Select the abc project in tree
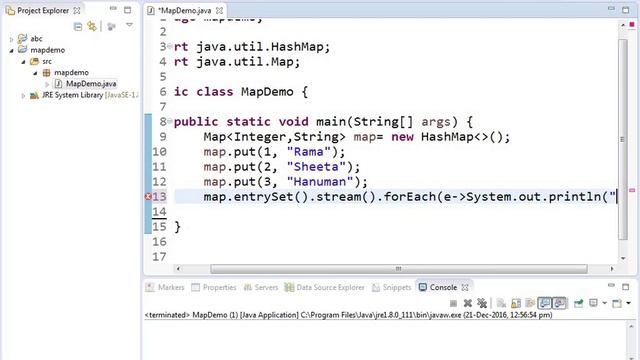This screenshot has width=640, height=360. tap(36, 39)
